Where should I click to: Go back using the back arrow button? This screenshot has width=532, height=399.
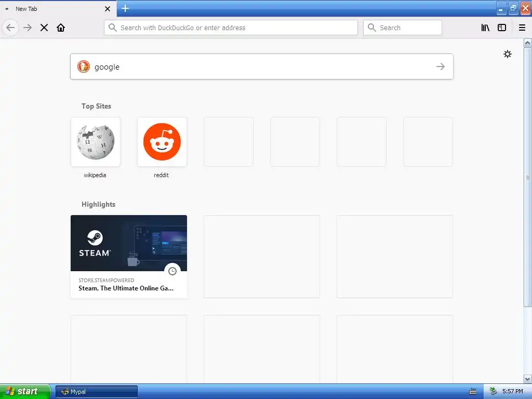point(10,28)
